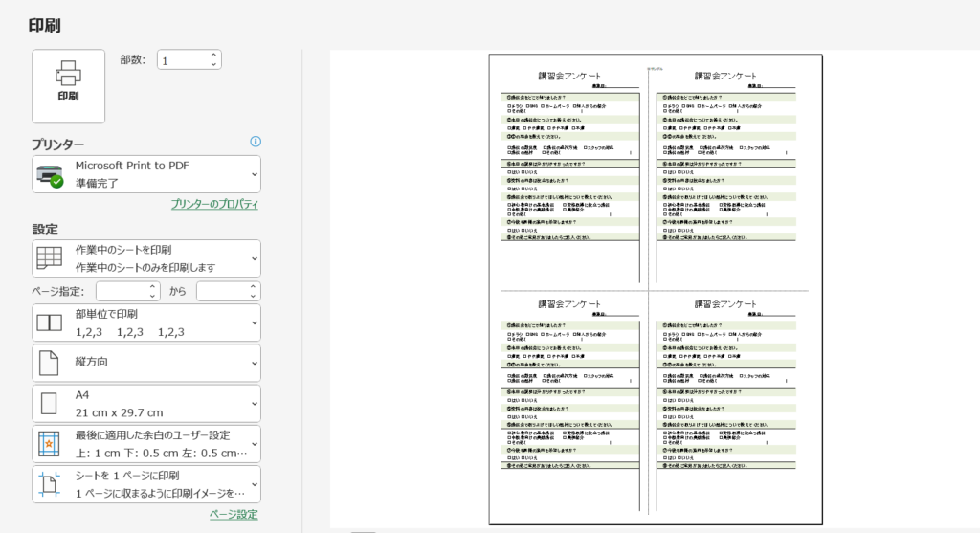The image size is (980, 533).
Task: Increase copies with the up spinner arrow
Action: (x=213, y=55)
